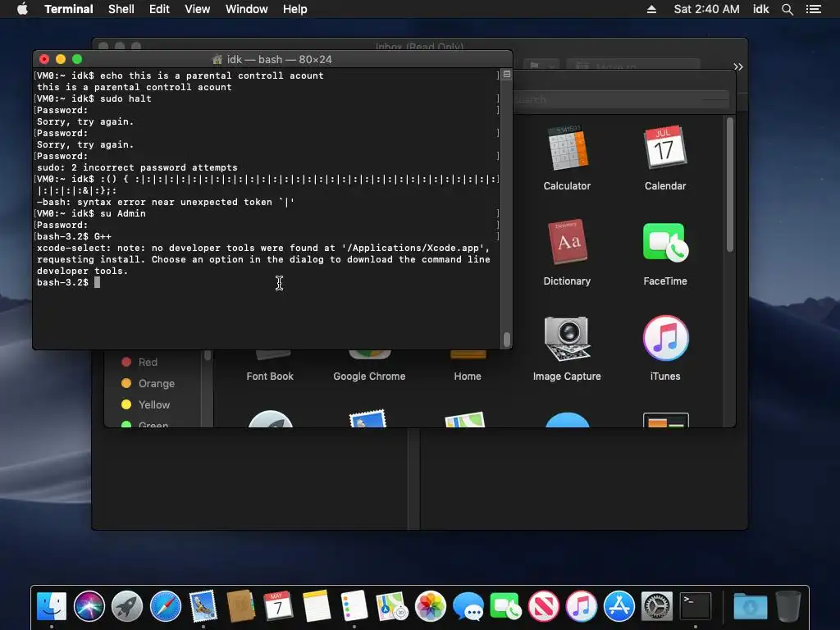Open the Dictionary app icon in Finder
The image size is (840, 630).
point(567,242)
